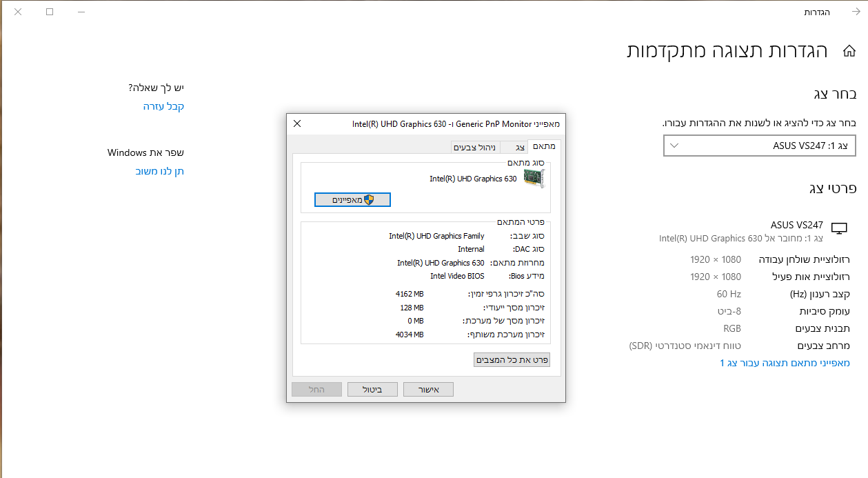Click the Intel(R) UHD Graphics Family chip value
The height and width of the screenshot is (478, 868).
click(x=436, y=236)
